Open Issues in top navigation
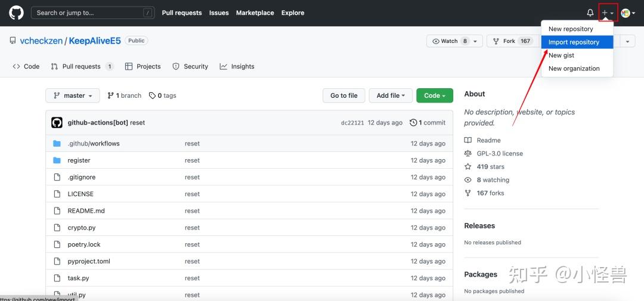Viewport: 644px width, 301px height. point(219,13)
